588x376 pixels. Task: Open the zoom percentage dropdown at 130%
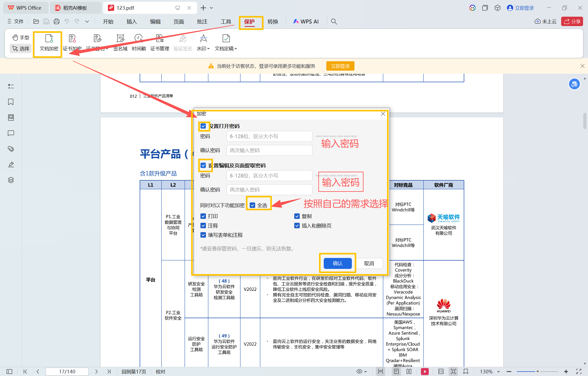pyautogui.click(x=498, y=372)
